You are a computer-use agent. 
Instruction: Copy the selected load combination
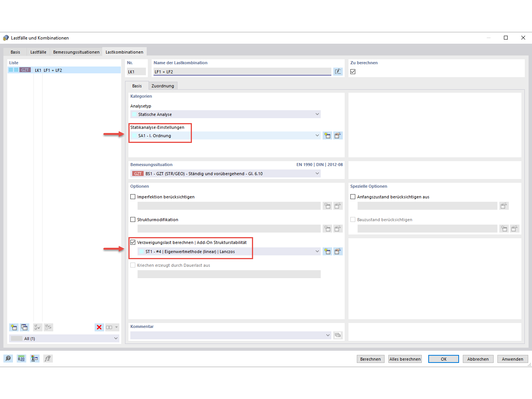click(24, 327)
